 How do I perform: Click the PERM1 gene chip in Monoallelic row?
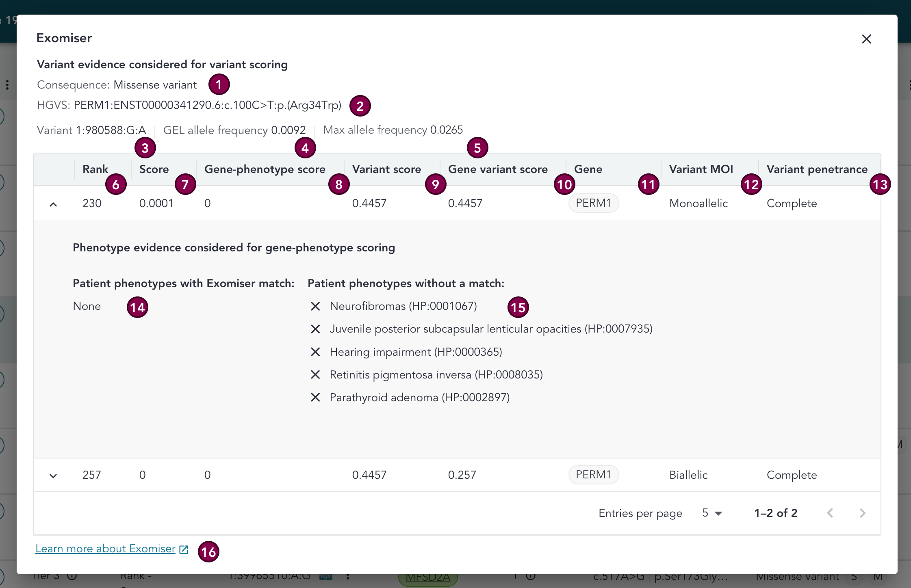click(x=593, y=203)
